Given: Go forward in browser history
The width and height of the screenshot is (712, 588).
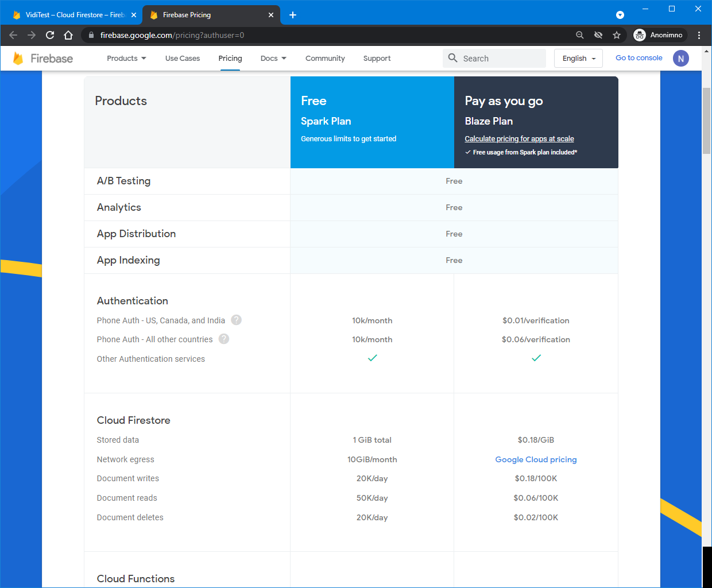Looking at the screenshot, I should (x=32, y=35).
